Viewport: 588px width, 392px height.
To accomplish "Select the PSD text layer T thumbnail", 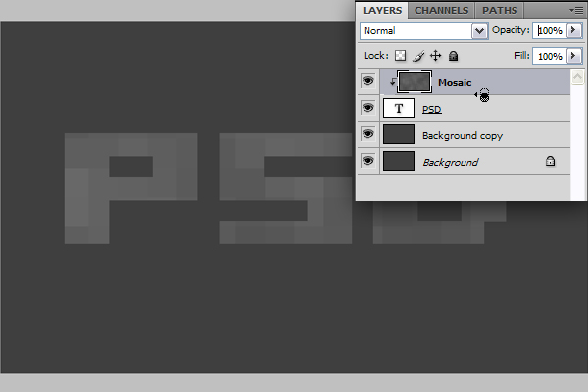I will (x=399, y=108).
